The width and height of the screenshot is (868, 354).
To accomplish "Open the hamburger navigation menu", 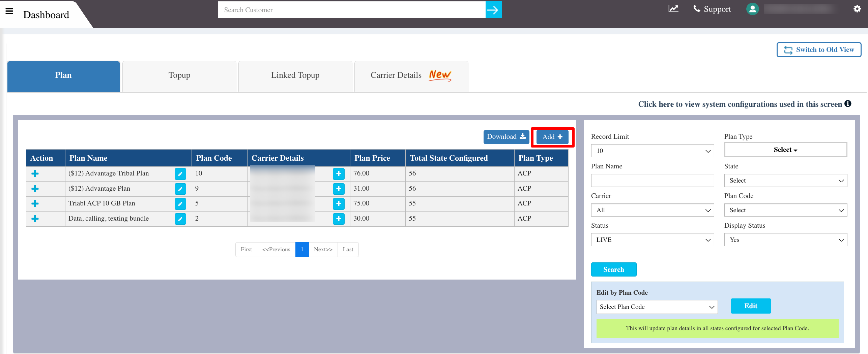I will (x=9, y=10).
